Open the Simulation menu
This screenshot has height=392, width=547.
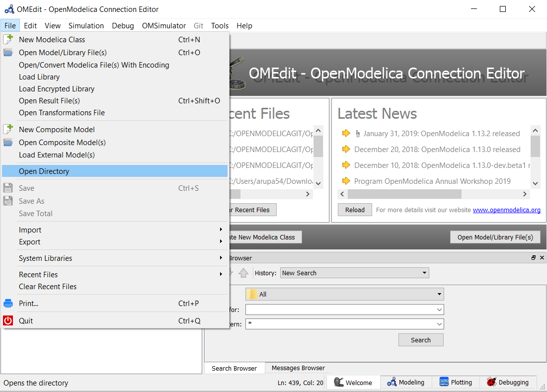pyautogui.click(x=86, y=25)
